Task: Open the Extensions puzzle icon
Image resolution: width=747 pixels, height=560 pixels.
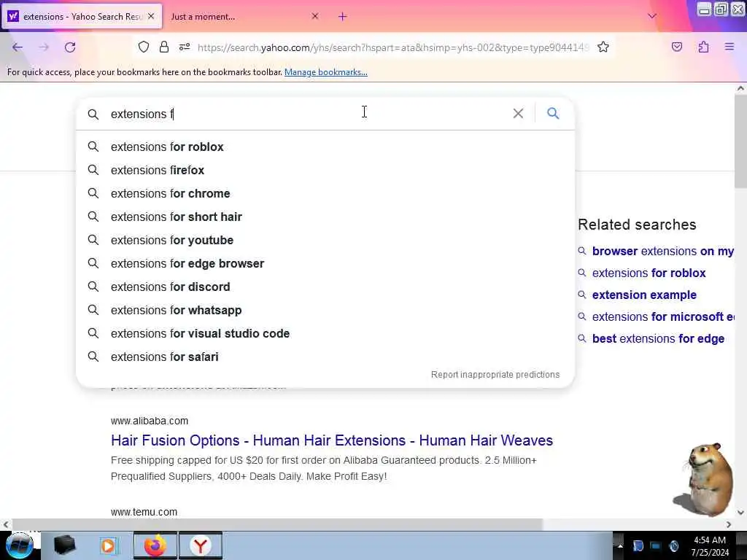Action: (703, 47)
